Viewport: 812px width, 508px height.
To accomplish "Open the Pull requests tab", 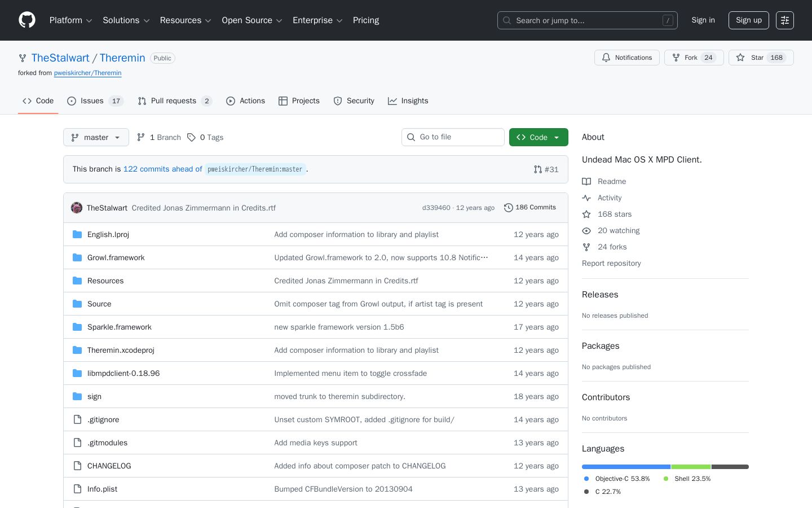I will tap(175, 101).
